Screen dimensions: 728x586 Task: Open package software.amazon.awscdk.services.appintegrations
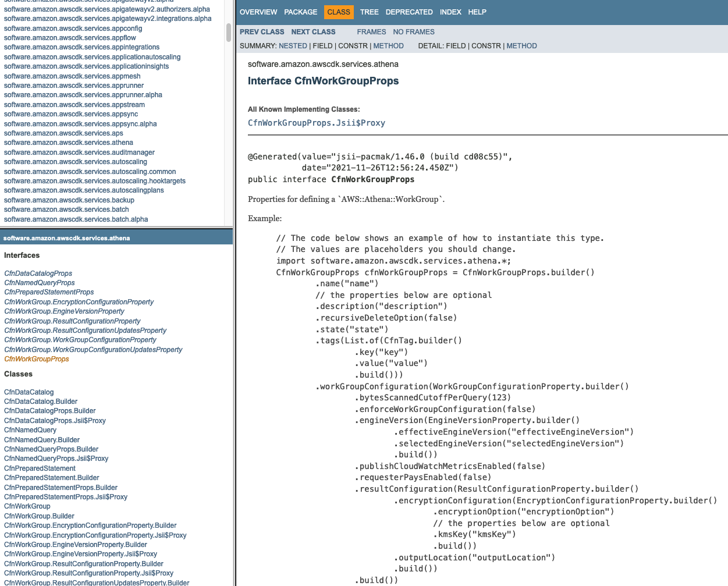[x=81, y=47]
